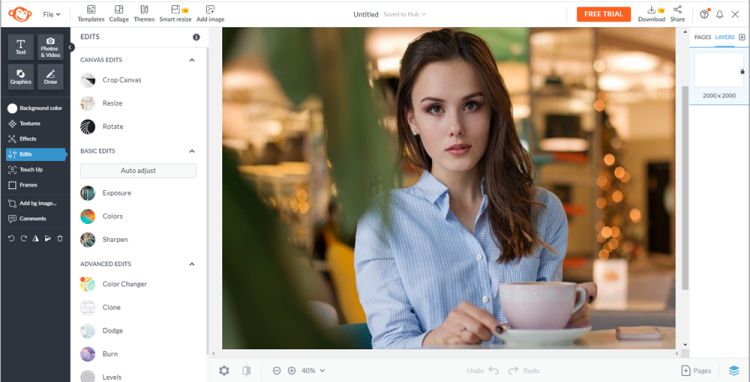Open the Graphics tool
The height and width of the screenshot is (382, 750).
point(21,76)
